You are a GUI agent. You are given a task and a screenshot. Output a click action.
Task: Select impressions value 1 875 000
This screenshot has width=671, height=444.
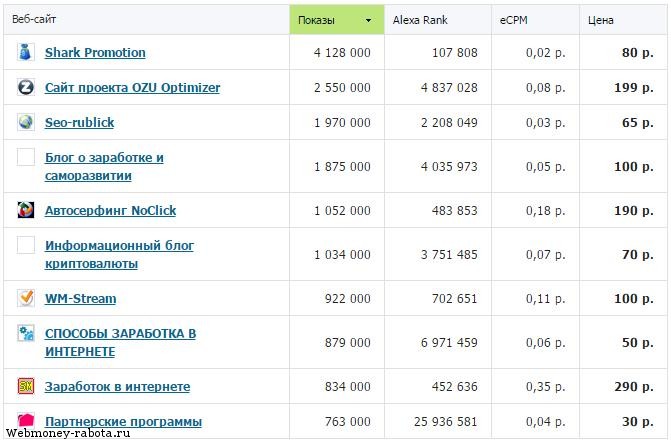[342, 166]
